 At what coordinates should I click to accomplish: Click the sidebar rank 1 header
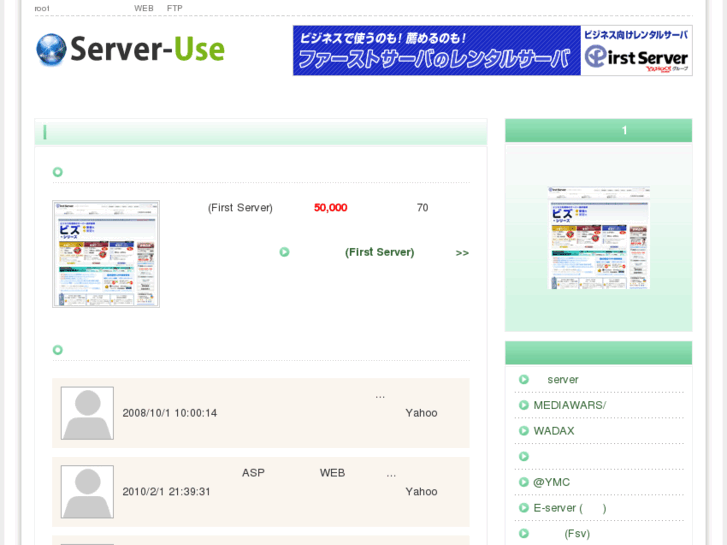(599, 130)
